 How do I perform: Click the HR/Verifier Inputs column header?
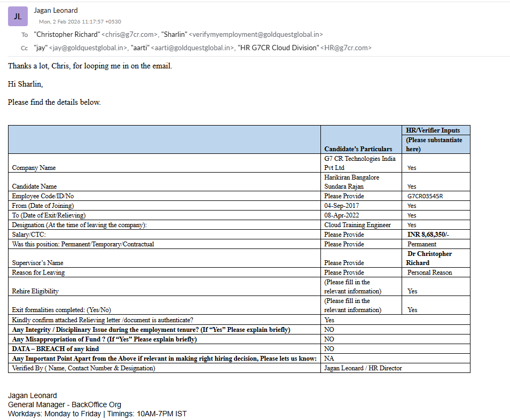433,130
